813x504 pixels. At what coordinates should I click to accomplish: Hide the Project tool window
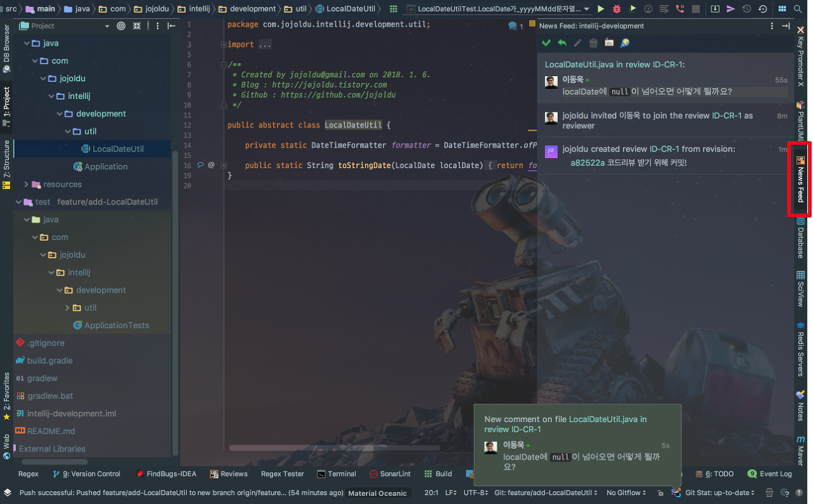click(x=171, y=26)
